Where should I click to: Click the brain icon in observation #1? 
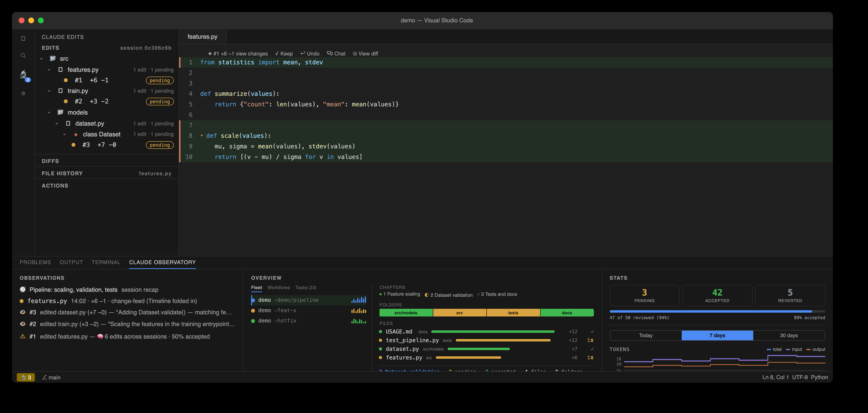click(100, 336)
